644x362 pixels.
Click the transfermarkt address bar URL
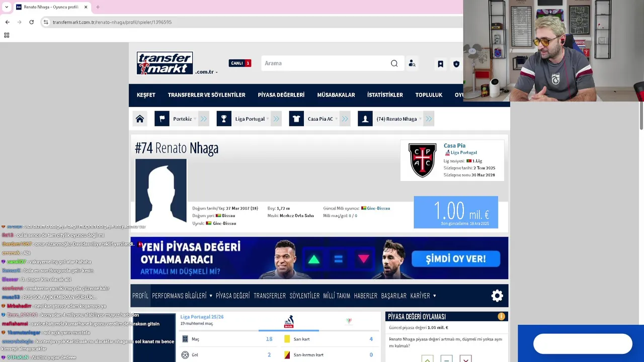(112, 22)
